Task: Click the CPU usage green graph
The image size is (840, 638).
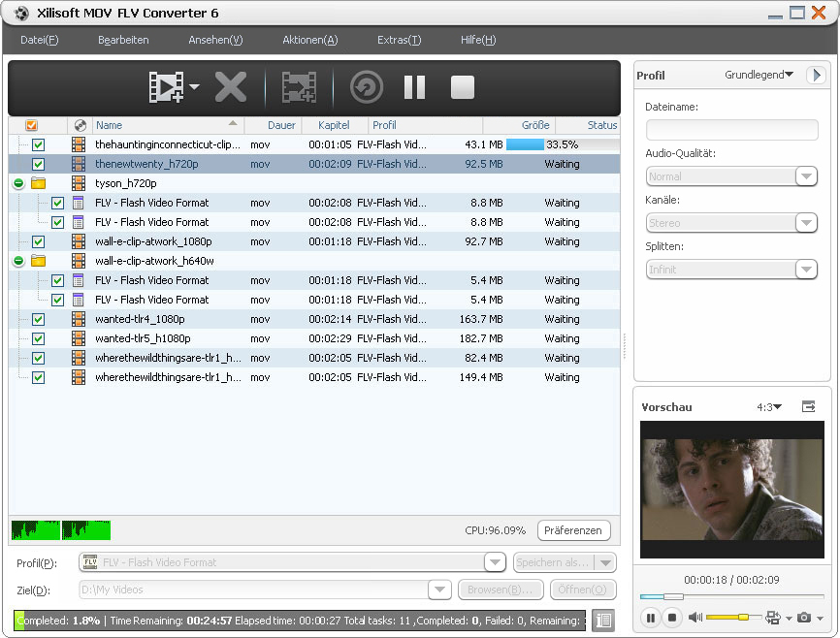Action: [61, 529]
